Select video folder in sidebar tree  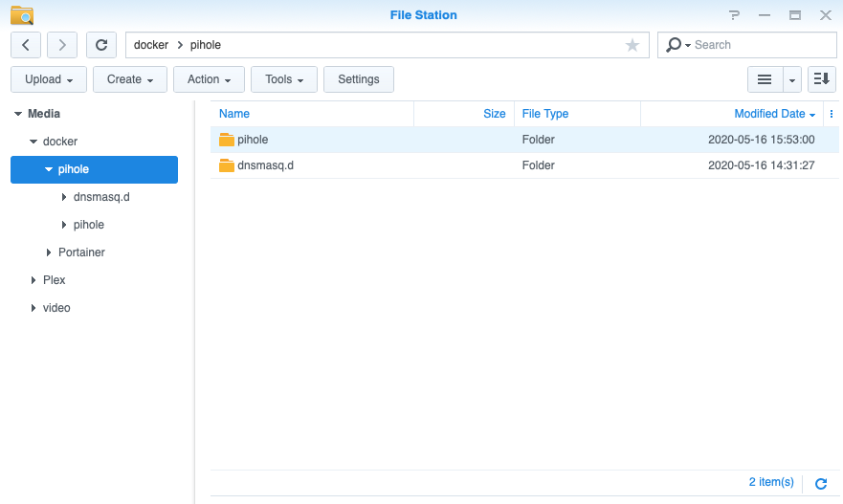[56, 308]
